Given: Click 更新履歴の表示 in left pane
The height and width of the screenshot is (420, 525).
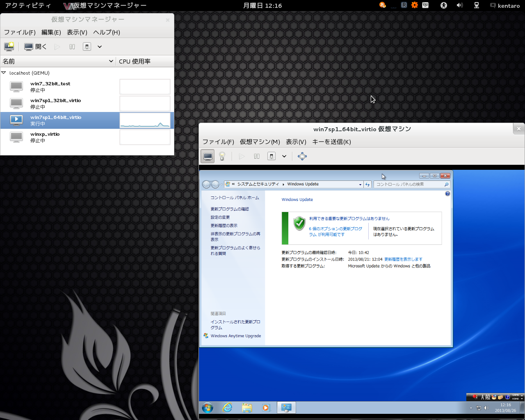Looking at the screenshot, I should 224,226.
